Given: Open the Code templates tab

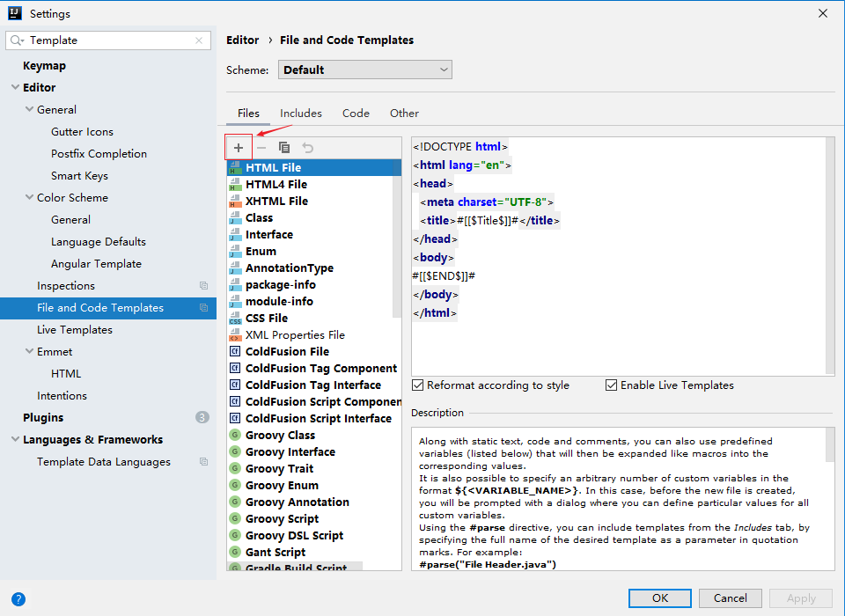Looking at the screenshot, I should coord(356,113).
